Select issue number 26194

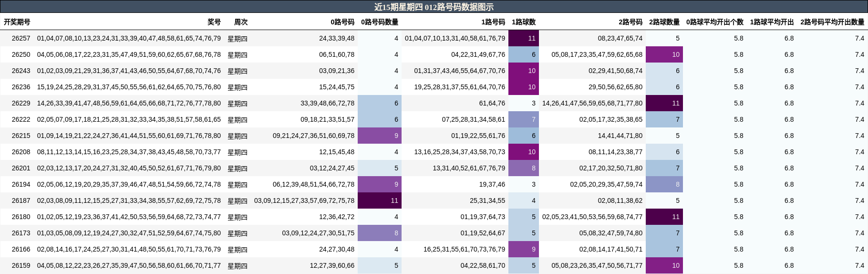(x=21, y=184)
